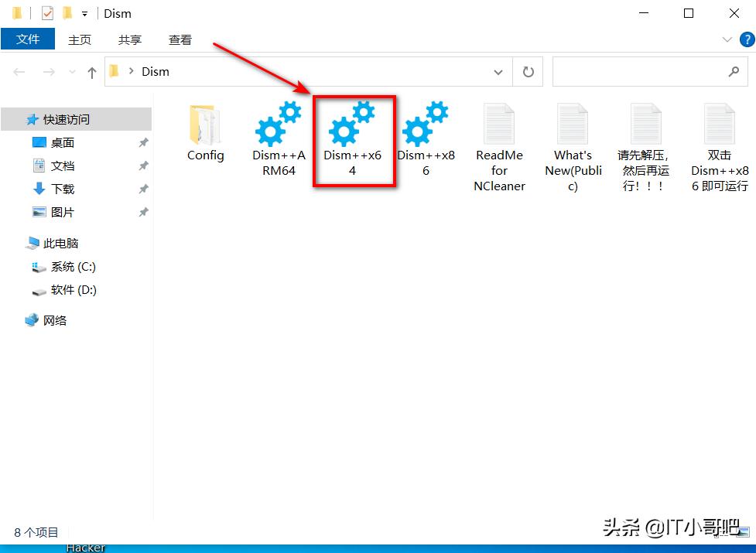
Task: Open 文档 in the navigation pane
Action: pos(63,166)
